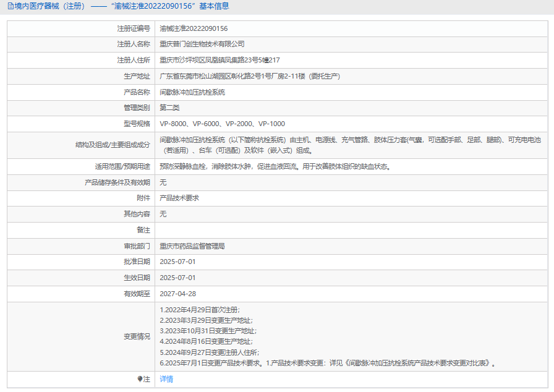This screenshot has height=392, width=554.
Task: Click attachment value 产品技术要求
Action: pos(179,198)
